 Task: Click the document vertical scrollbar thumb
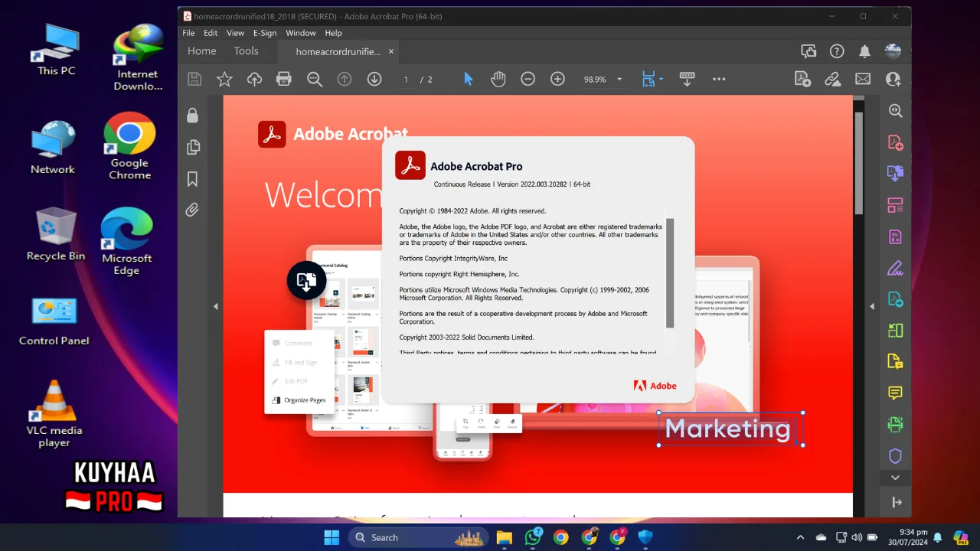pos(858,163)
